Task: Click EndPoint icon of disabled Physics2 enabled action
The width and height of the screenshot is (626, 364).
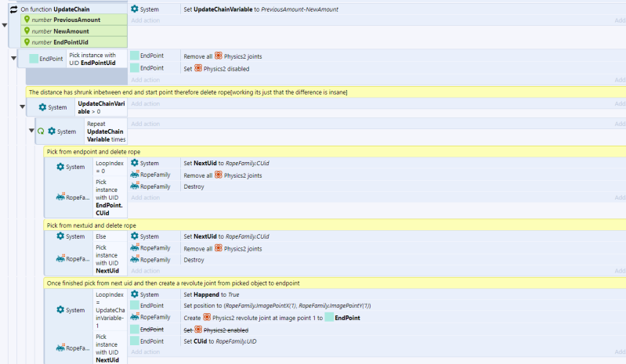Action: pyautogui.click(x=135, y=330)
